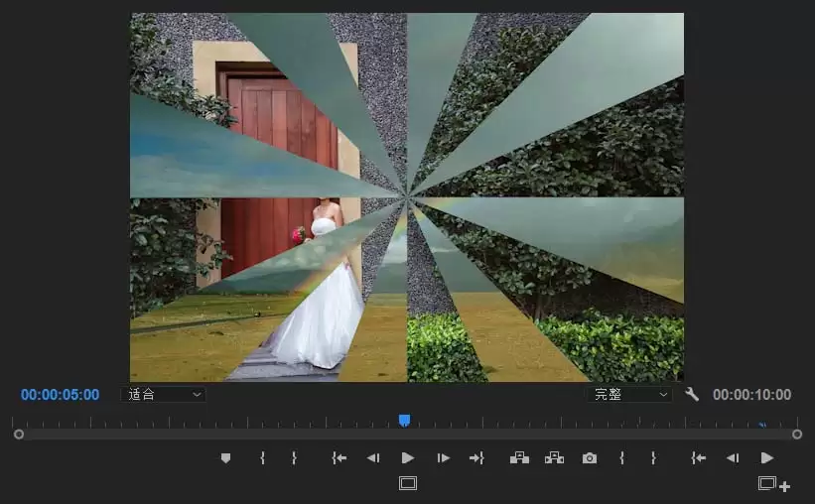Open the Button Editor plus icon
The width and height of the screenshot is (815, 504).
(773, 484)
